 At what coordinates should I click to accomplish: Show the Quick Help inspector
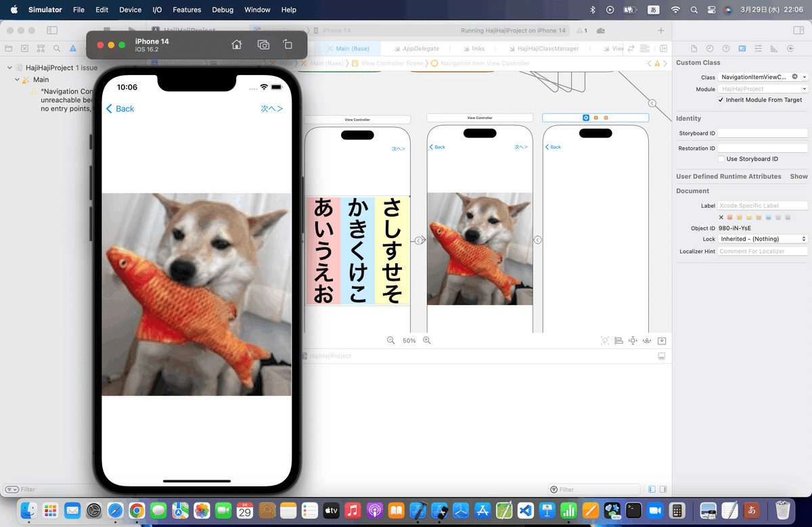[x=726, y=49]
